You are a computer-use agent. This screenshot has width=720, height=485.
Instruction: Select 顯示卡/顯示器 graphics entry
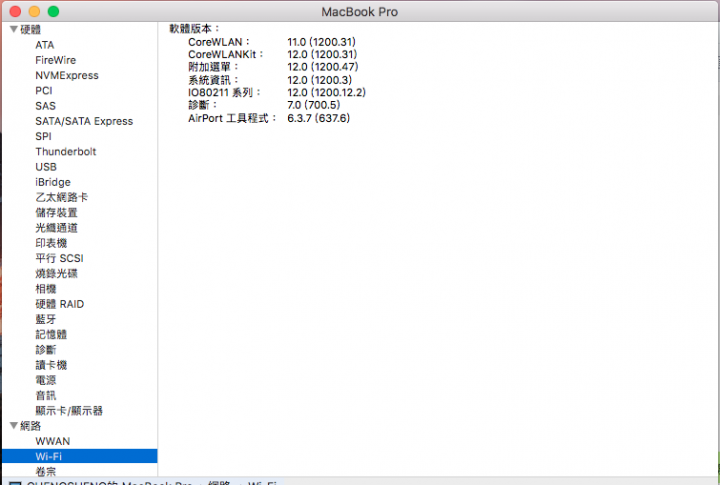69,411
